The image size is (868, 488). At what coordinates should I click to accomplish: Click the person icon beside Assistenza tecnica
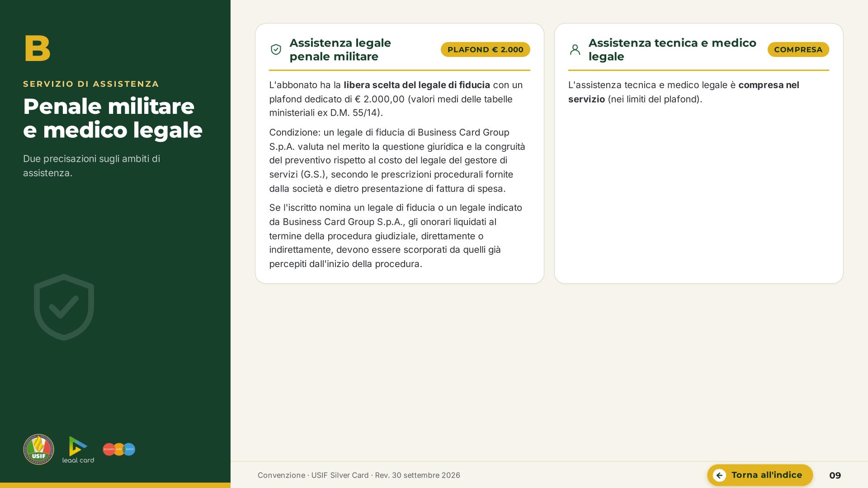tap(575, 50)
